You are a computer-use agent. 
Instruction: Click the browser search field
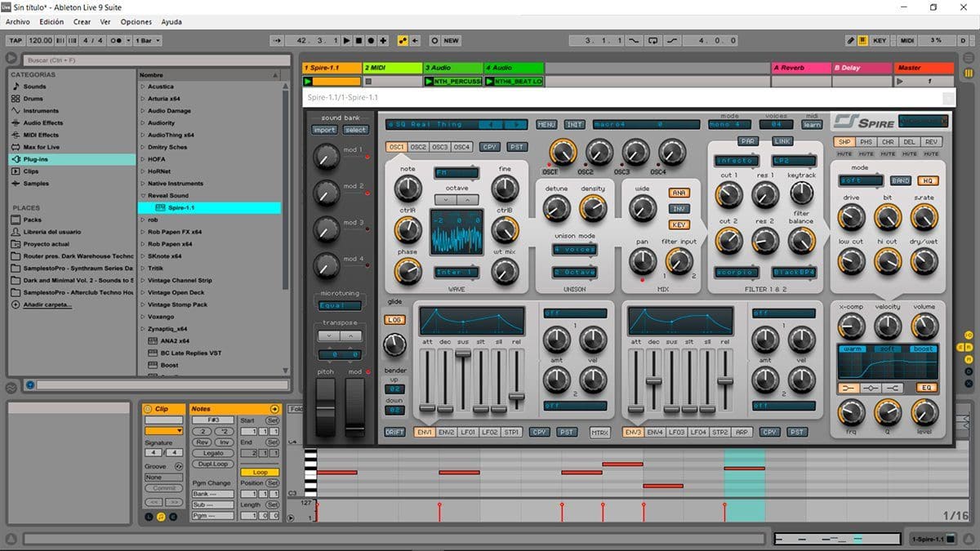point(155,60)
